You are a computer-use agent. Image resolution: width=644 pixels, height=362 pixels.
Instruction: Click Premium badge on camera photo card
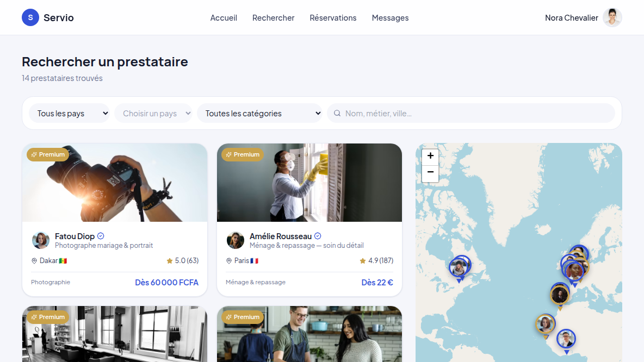click(x=48, y=155)
